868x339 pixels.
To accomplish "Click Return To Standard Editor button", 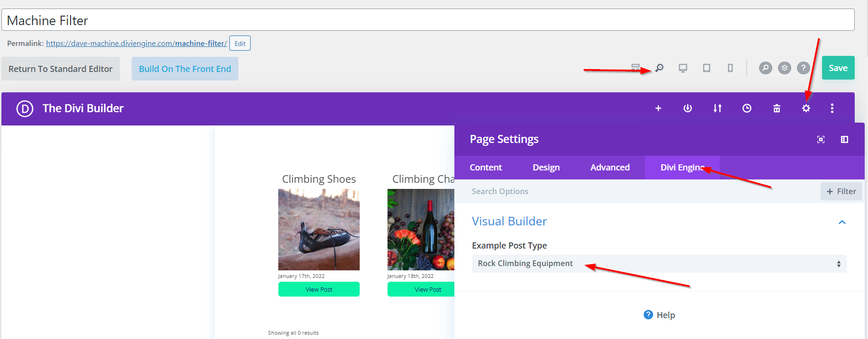I will (61, 69).
